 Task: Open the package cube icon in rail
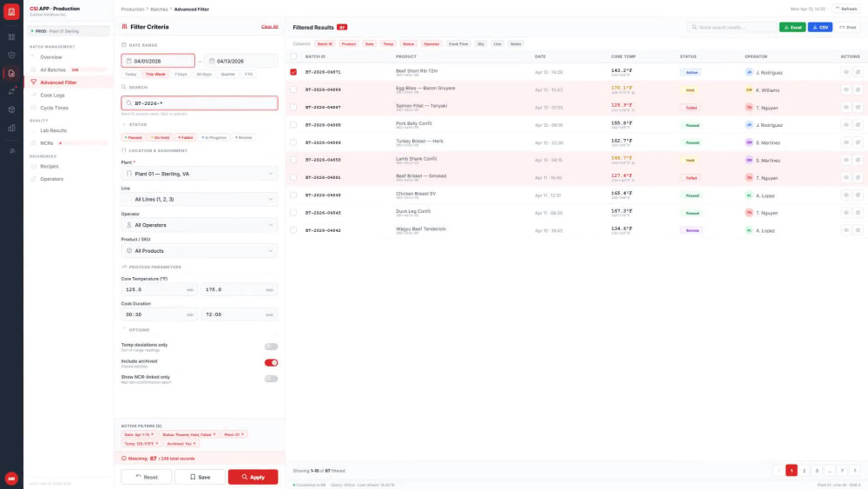(11, 109)
